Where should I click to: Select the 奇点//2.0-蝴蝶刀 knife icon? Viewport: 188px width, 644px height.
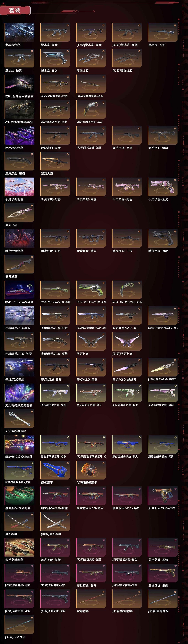[x=127, y=367]
